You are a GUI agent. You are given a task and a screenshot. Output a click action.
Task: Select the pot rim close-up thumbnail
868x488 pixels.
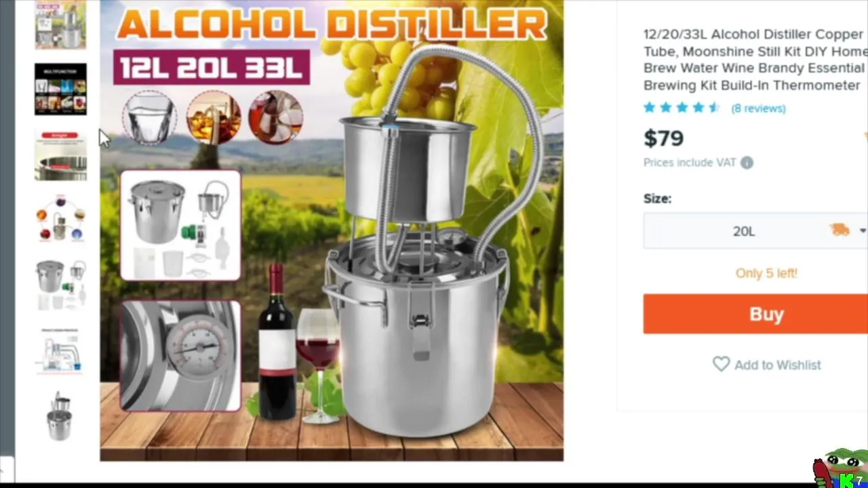(x=60, y=155)
